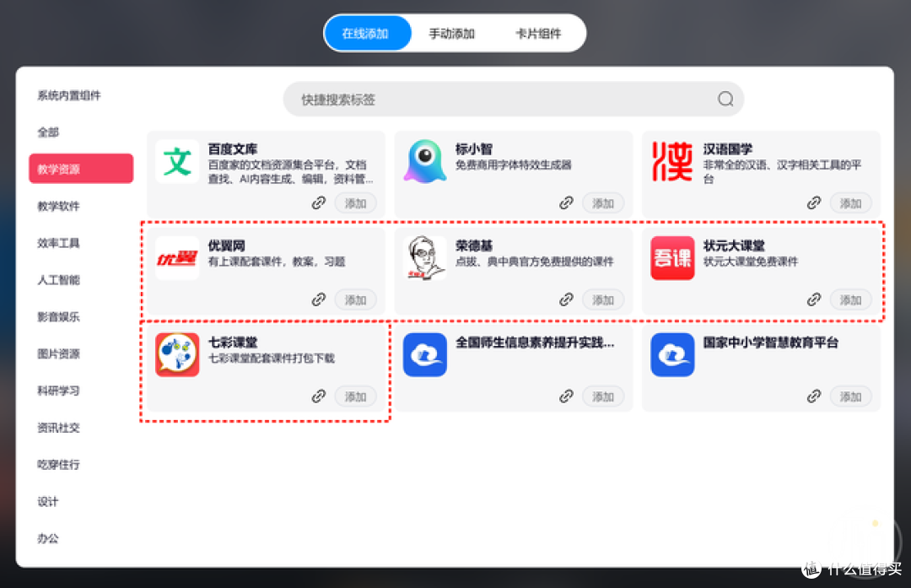The height and width of the screenshot is (588, 911).
Task: Click 添加 on the 状元大课堂 card
Action: [x=850, y=299]
